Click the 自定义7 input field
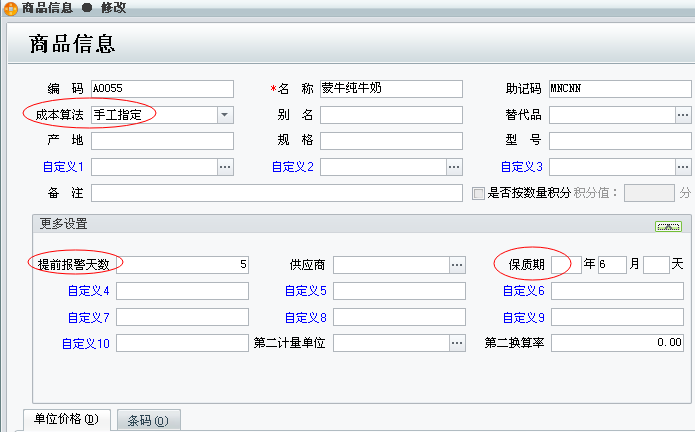Screen dimensions: 695x432 coord(182,317)
